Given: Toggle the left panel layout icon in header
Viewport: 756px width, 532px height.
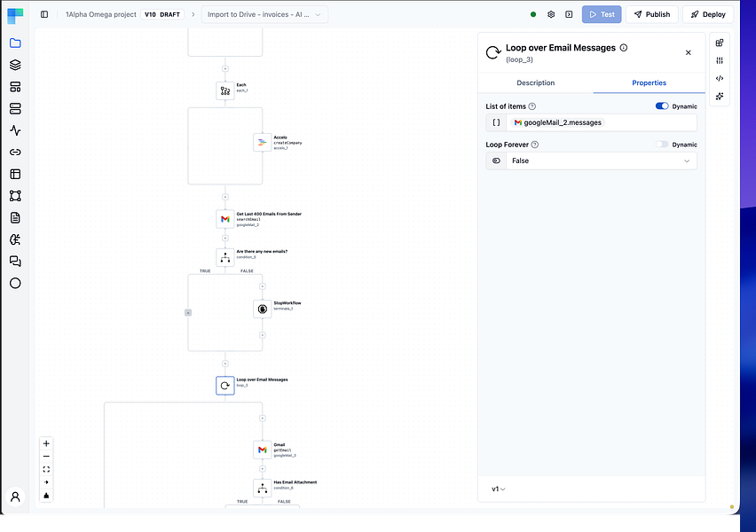Looking at the screenshot, I should tap(44, 14).
